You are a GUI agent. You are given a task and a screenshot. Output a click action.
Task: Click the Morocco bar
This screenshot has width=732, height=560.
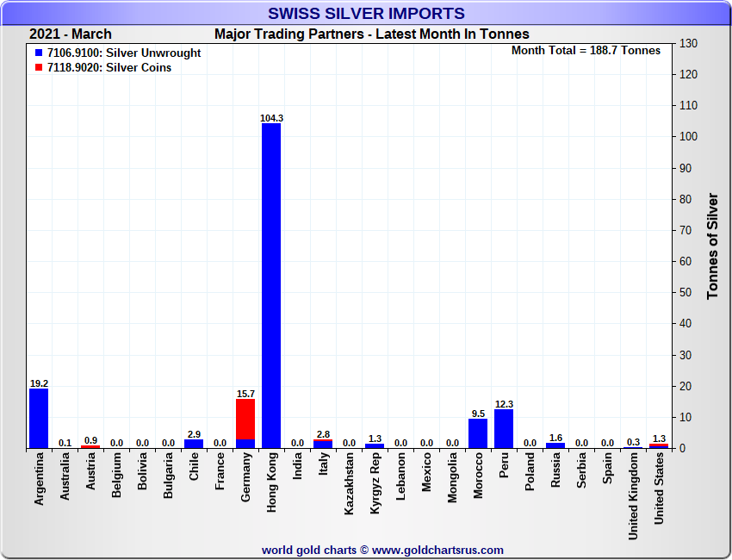click(478, 433)
